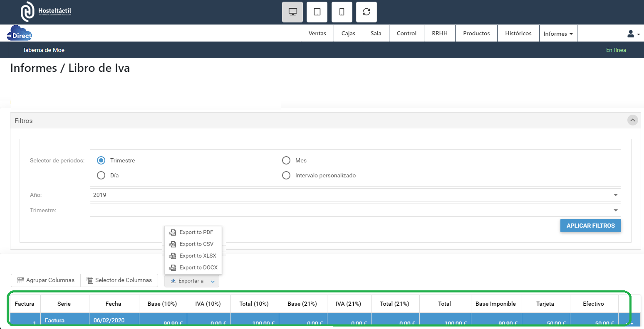Select the Mes radio button
644x329 pixels.
coord(286,160)
